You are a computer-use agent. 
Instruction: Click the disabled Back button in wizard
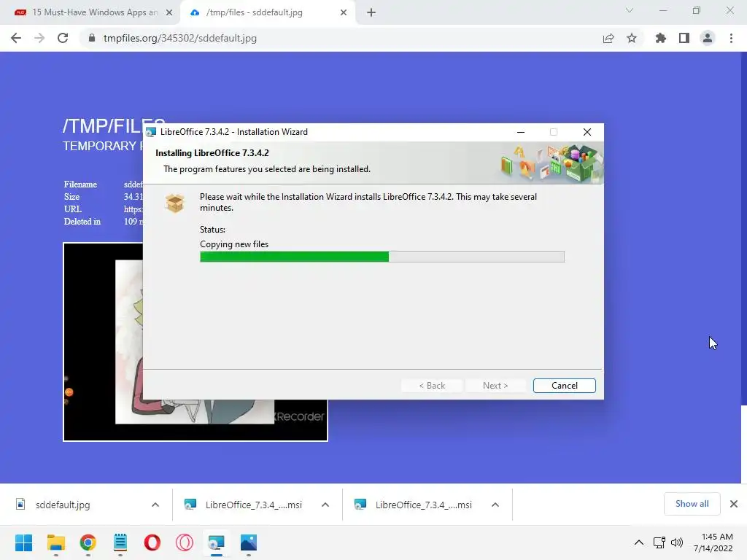pos(432,386)
